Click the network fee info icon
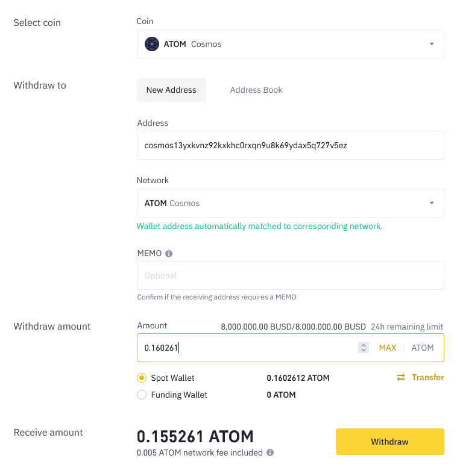This screenshot has width=460, height=476. [270, 453]
